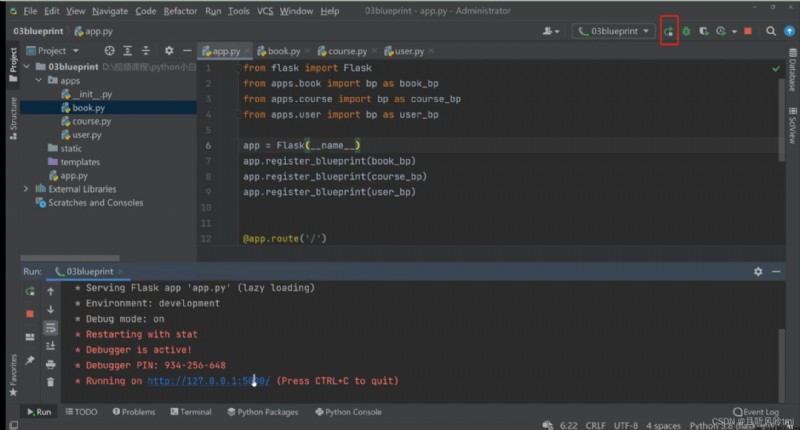The height and width of the screenshot is (430, 800).
Task: Open Run panel settings gear
Action: [x=758, y=272]
